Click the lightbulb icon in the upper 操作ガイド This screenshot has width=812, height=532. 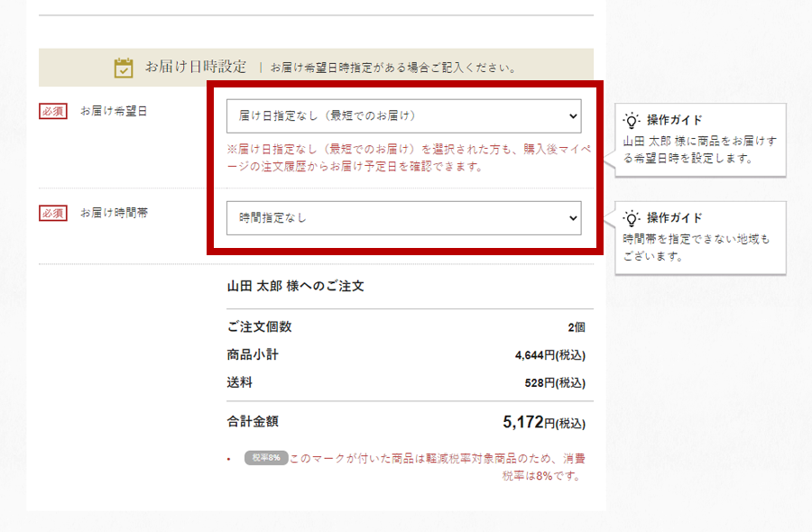632,120
